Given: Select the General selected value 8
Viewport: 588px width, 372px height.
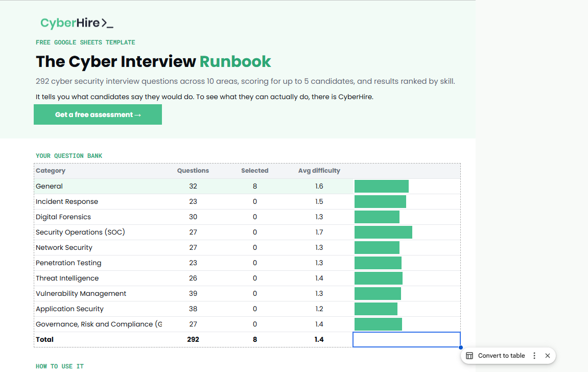Looking at the screenshot, I should (255, 186).
